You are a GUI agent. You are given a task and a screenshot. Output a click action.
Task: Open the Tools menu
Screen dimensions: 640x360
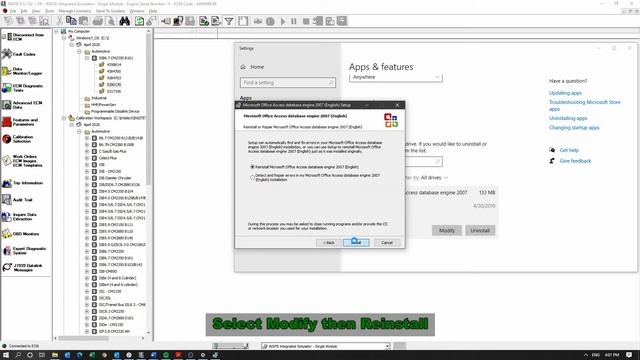tap(49, 11)
